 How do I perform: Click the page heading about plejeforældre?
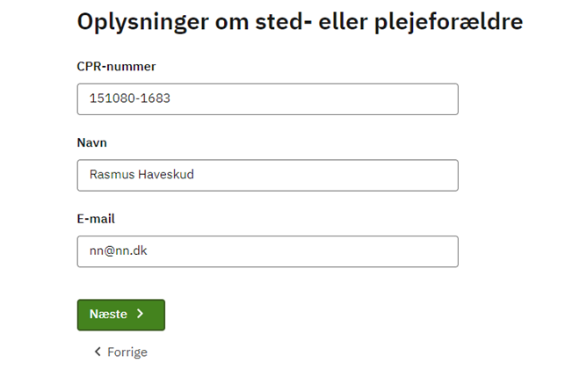pos(300,22)
